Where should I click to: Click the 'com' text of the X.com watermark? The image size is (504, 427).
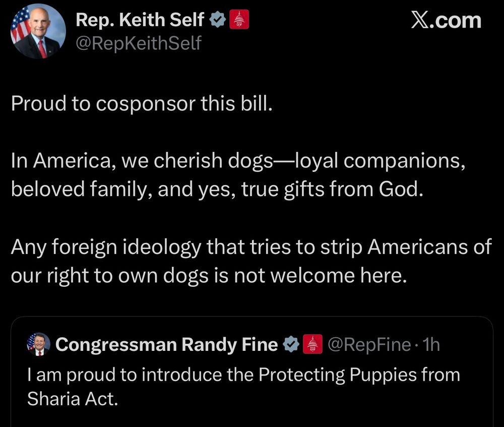pos(460,21)
